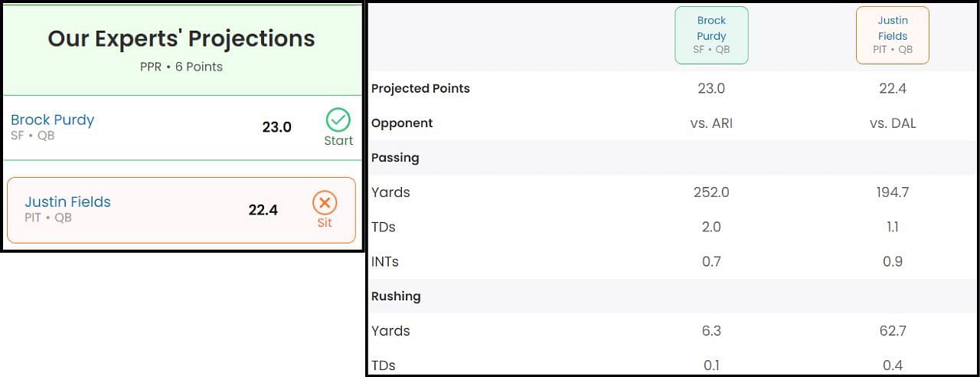The height and width of the screenshot is (377, 980).
Task: Select the Brock Purdy column header card
Action: pos(711,35)
